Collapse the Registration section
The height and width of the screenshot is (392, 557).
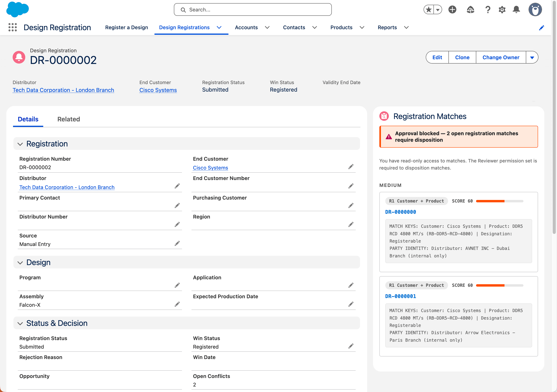pos(20,144)
